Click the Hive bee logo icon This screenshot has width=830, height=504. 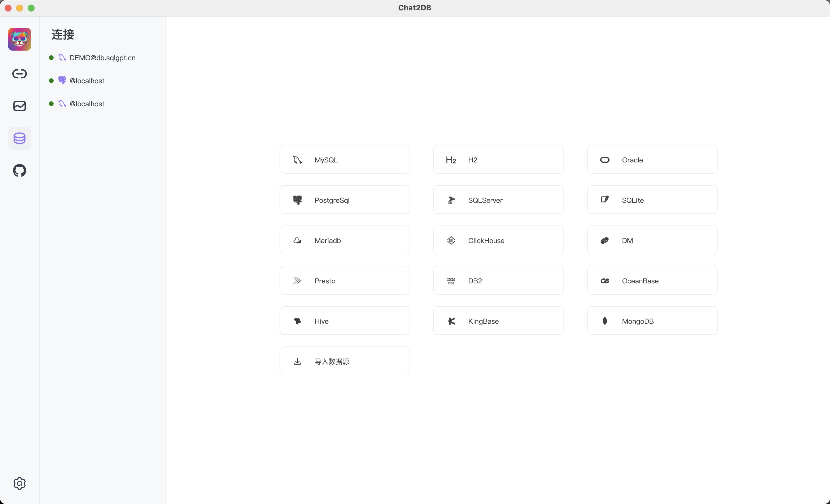click(x=297, y=321)
